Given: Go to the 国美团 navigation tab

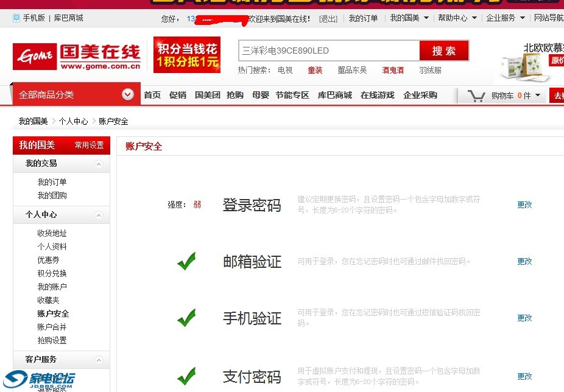Looking at the screenshot, I should [x=207, y=95].
